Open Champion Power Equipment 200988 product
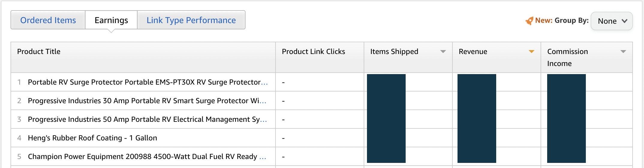Image resolution: width=644 pixels, height=168 pixels. (142, 157)
